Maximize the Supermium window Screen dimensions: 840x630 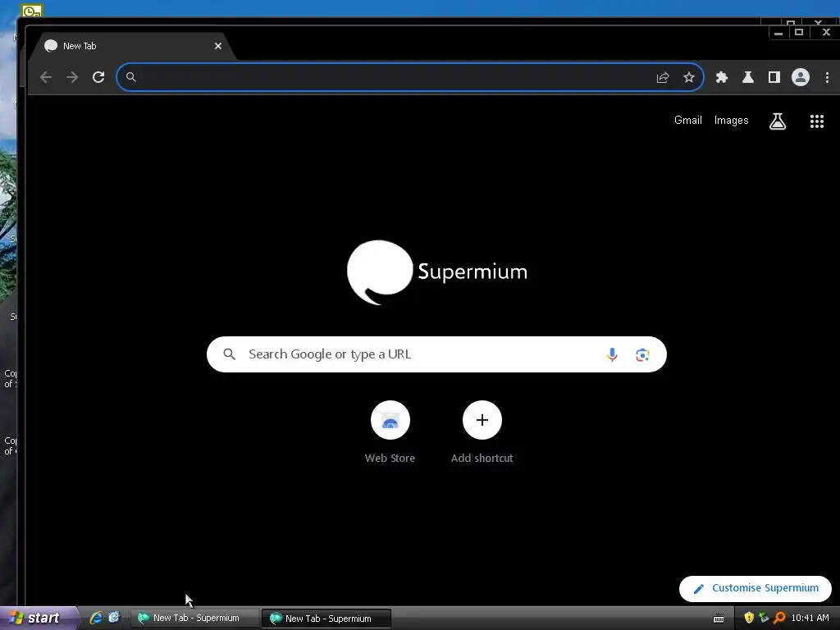[799, 33]
